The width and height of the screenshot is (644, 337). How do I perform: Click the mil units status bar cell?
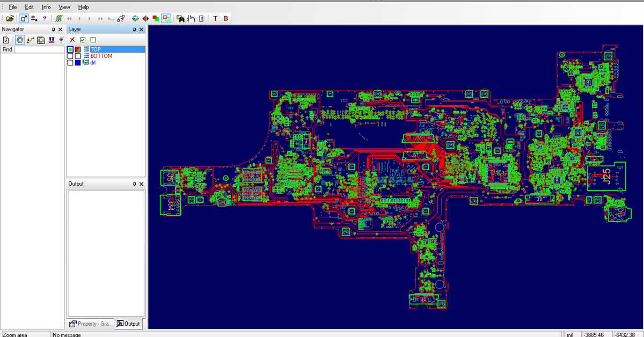(573, 334)
